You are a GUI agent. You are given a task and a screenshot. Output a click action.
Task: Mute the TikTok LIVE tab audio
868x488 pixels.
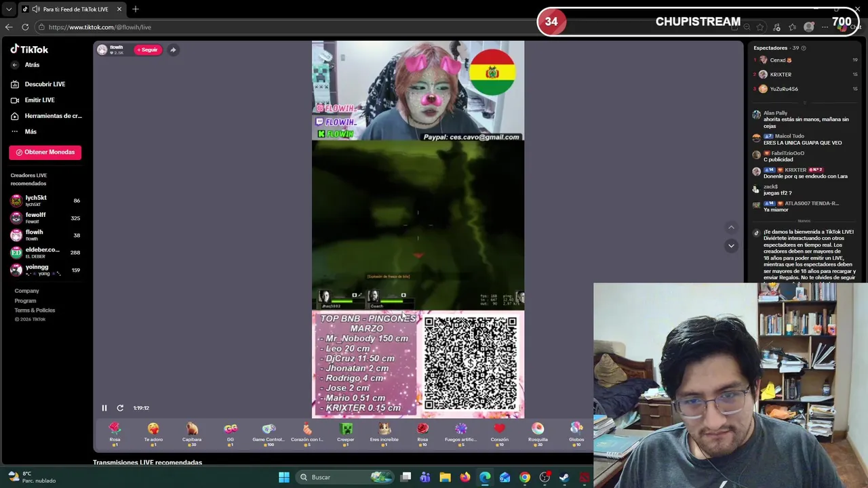click(35, 9)
